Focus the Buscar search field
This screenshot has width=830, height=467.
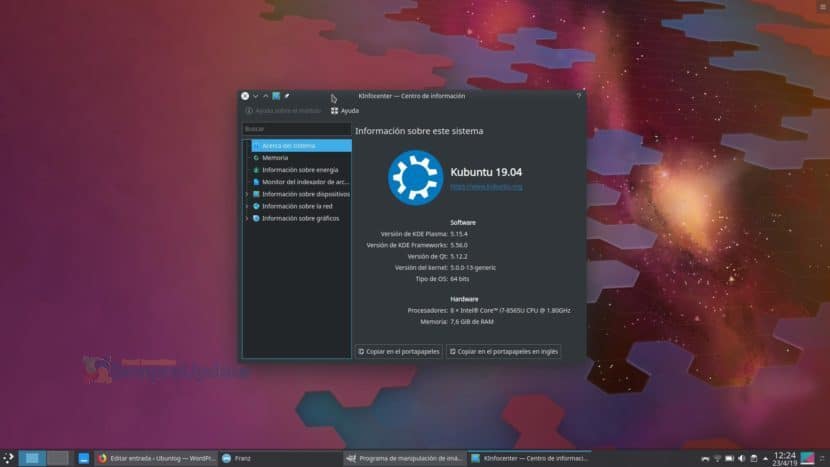click(296, 129)
